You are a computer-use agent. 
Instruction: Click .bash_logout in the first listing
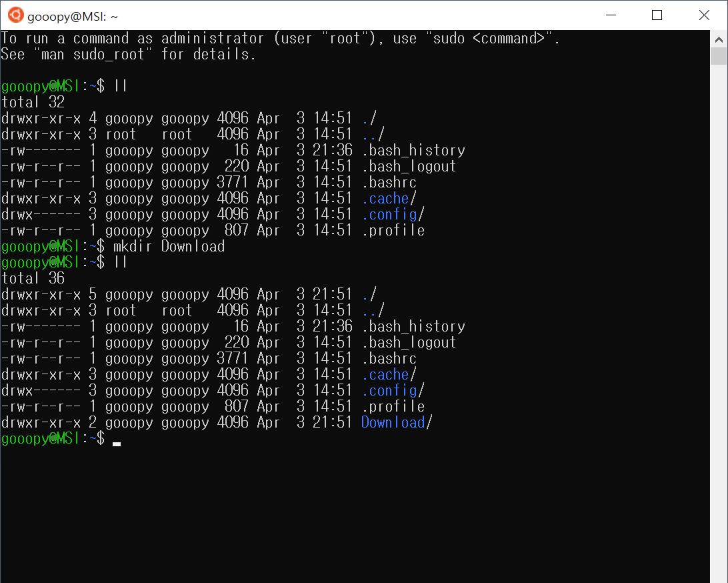409,166
